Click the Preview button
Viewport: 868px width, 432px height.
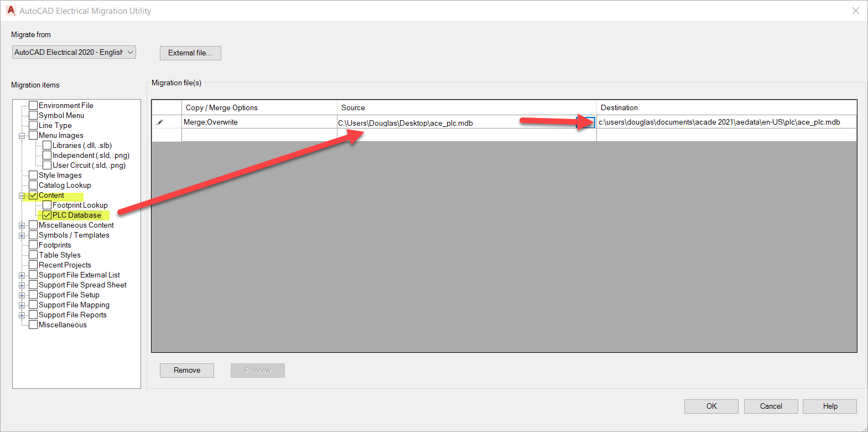pyautogui.click(x=258, y=371)
